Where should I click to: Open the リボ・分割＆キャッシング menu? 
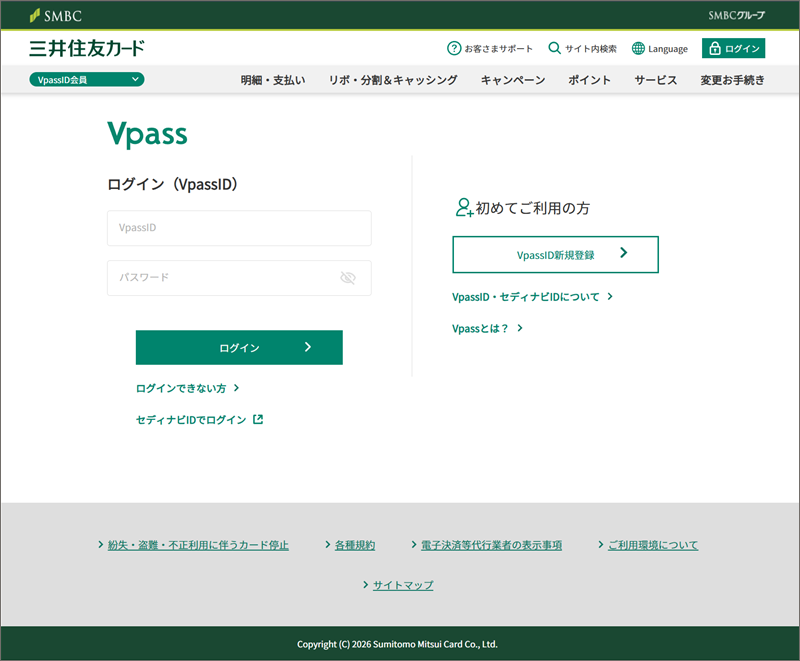393,80
